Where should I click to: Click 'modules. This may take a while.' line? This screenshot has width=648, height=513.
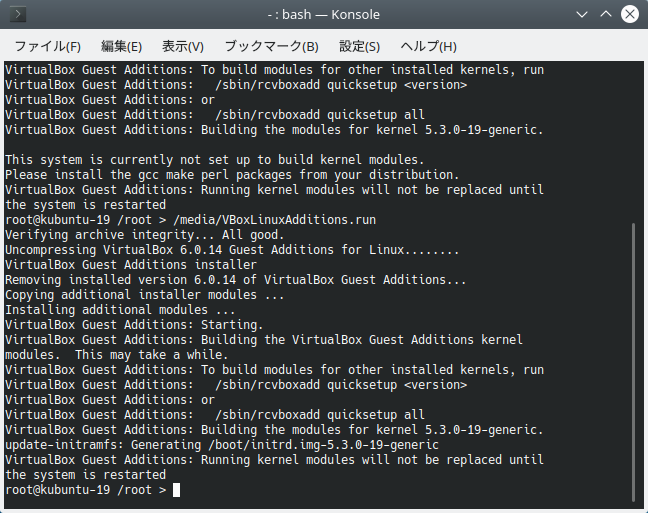[x=117, y=355]
